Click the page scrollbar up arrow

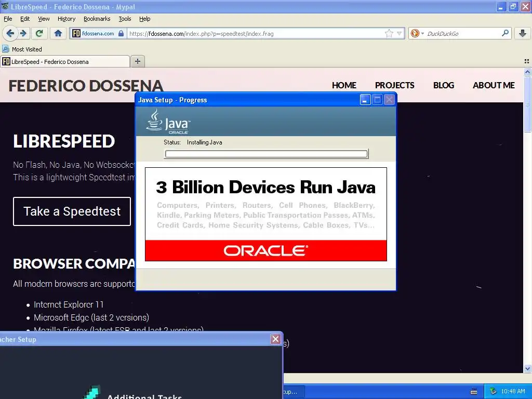coord(527,72)
